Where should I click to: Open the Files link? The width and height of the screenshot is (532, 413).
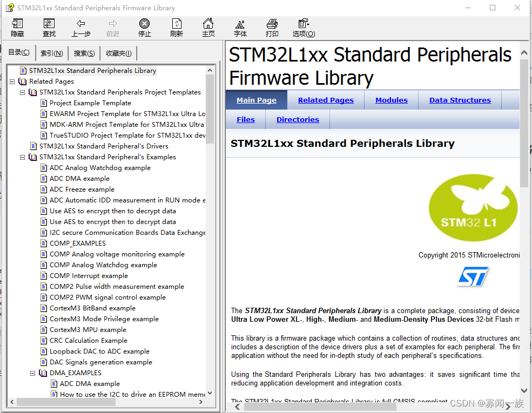click(x=246, y=119)
